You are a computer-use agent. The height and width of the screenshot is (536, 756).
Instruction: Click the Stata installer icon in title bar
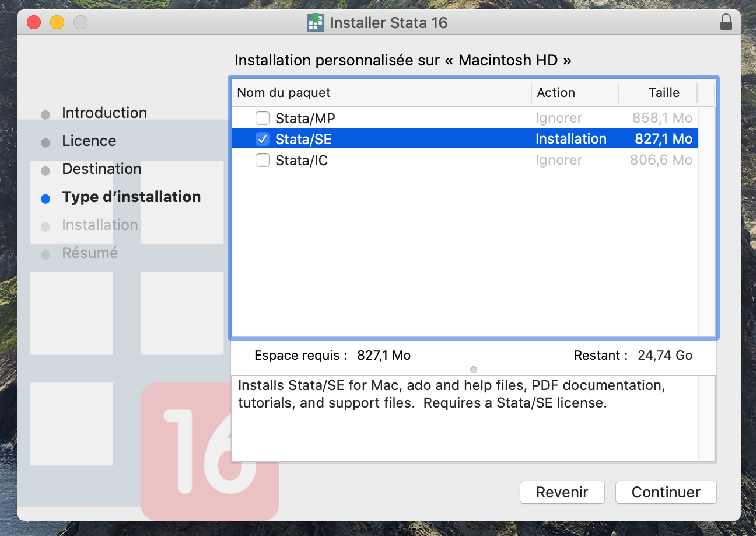click(x=315, y=22)
